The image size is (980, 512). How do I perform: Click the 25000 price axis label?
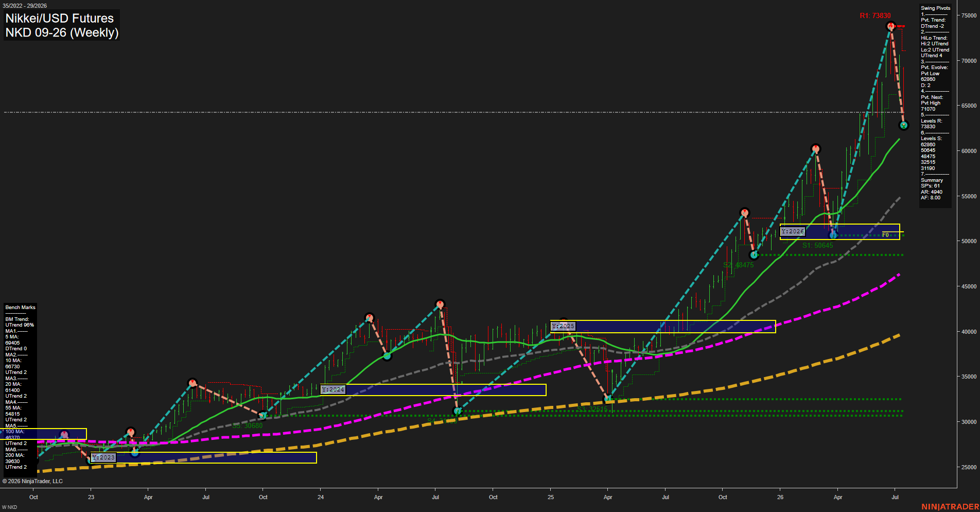(969, 467)
